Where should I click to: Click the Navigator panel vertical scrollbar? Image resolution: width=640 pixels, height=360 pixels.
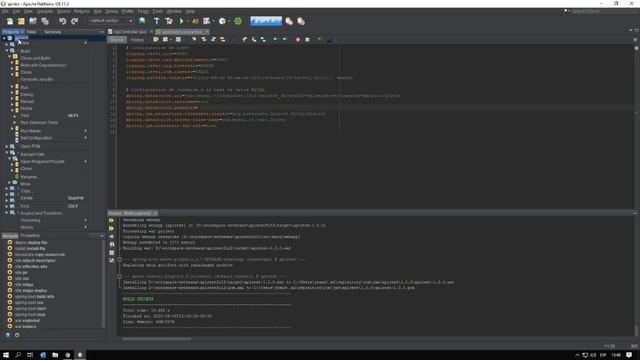tap(103, 283)
